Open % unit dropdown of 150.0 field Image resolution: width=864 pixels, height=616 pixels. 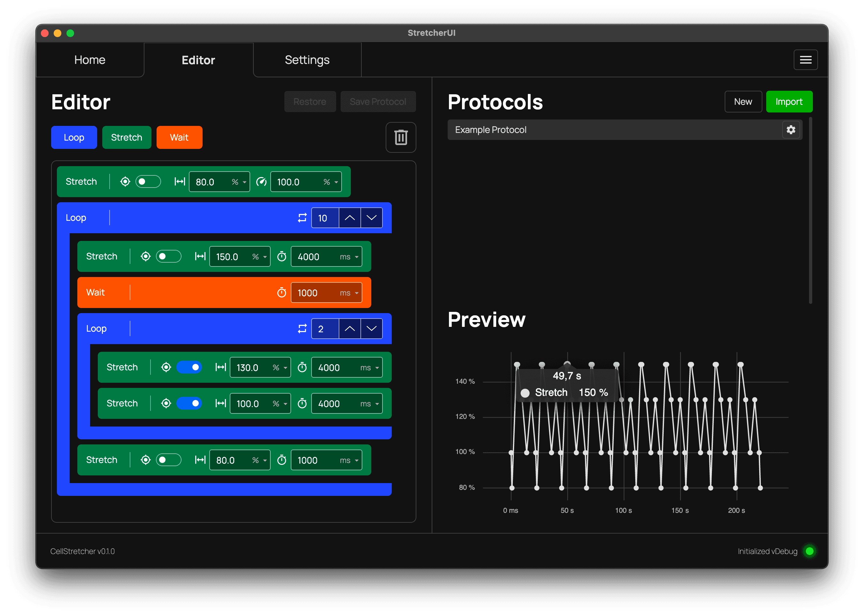click(x=260, y=257)
